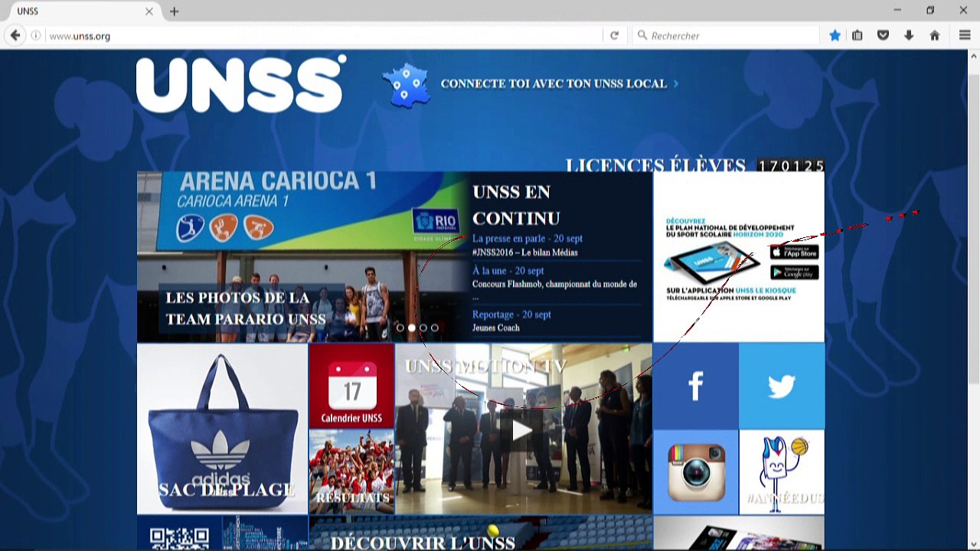Expand arrow after UNSS LOCAL
The width and height of the screenshot is (980, 551).
[676, 84]
